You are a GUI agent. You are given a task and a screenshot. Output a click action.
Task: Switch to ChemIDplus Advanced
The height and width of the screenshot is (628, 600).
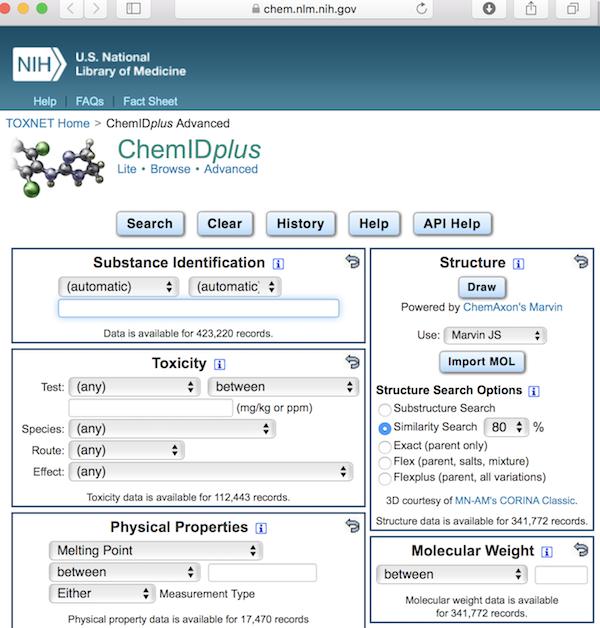(x=231, y=169)
